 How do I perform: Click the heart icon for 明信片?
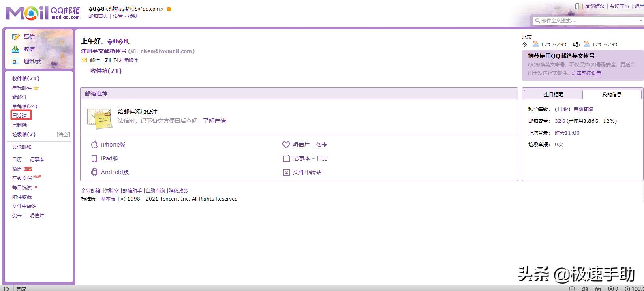pos(286,145)
